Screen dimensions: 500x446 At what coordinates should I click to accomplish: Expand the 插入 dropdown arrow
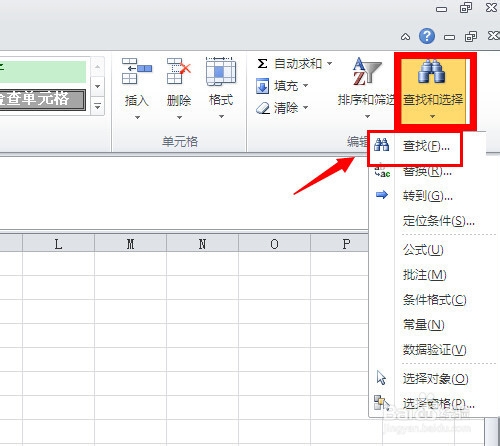point(137,117)
